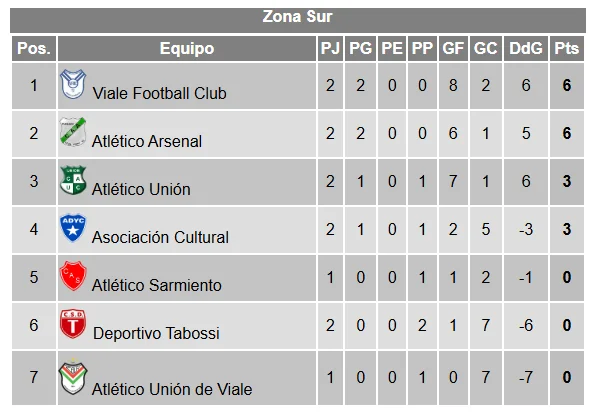Click the Equipo column header

coord(186,48)
